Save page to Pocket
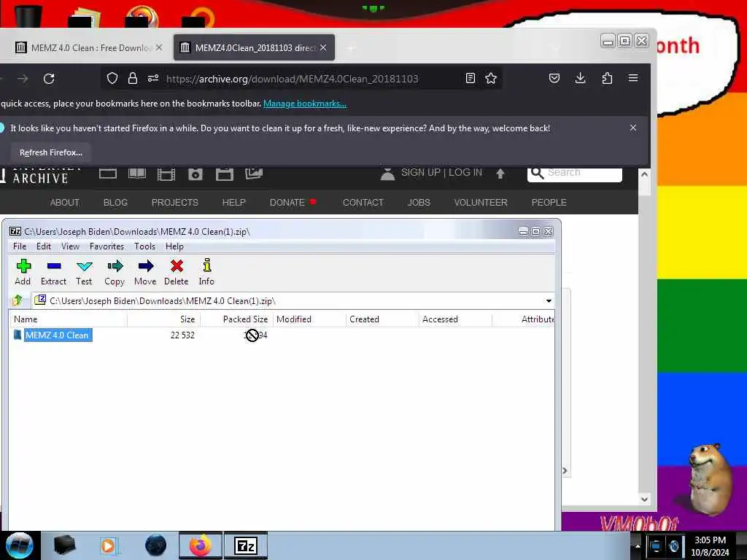 click(554, 78)
